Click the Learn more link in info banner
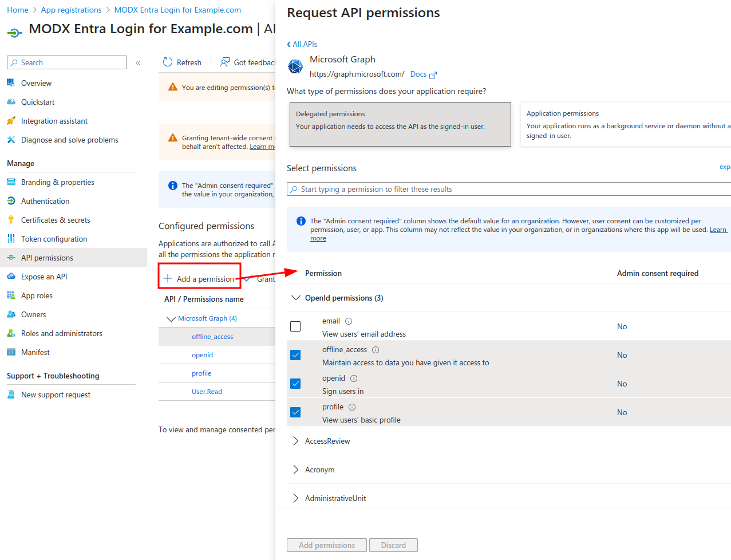 point(718,230)
